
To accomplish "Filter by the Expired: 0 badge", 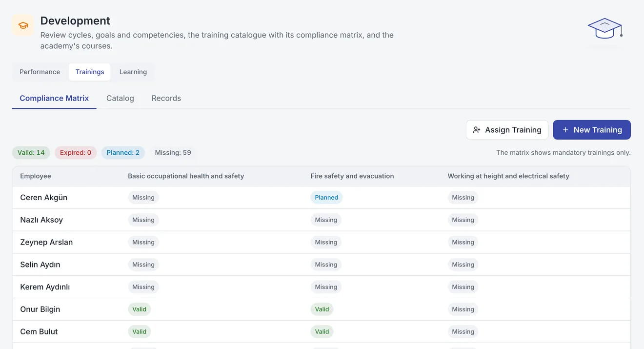I will click(x=76, y=153).
